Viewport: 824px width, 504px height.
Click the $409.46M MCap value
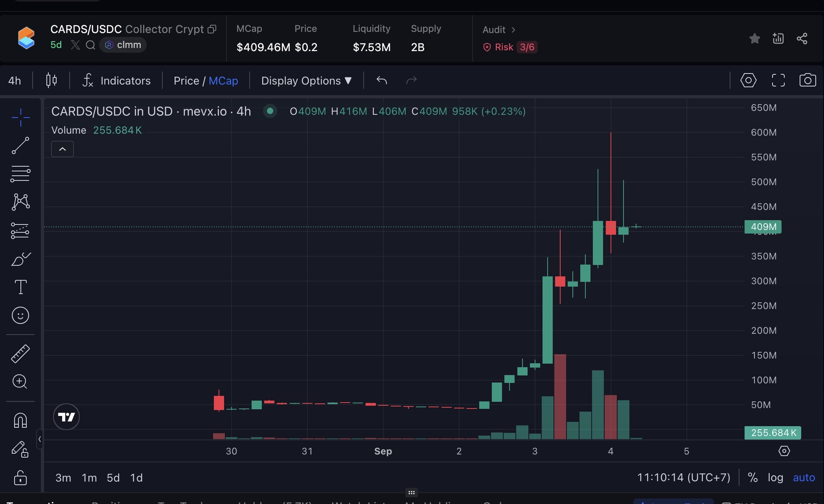[263, 47]
